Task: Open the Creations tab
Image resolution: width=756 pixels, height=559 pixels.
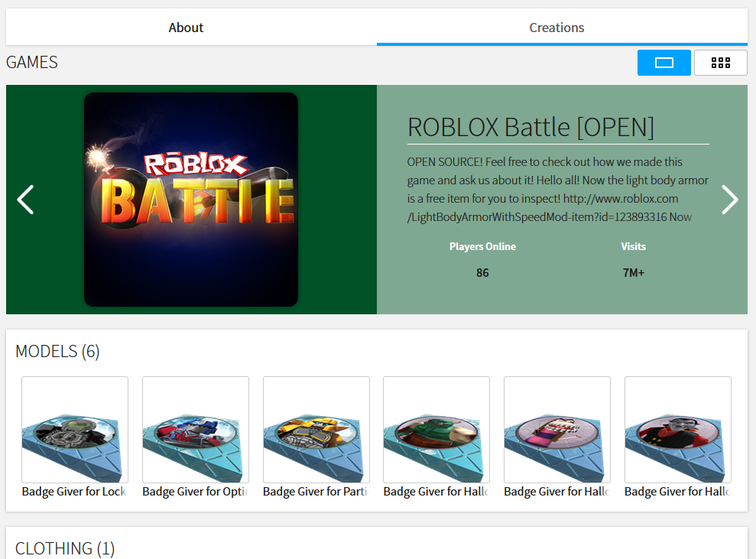Action: [x=562, y=27]
